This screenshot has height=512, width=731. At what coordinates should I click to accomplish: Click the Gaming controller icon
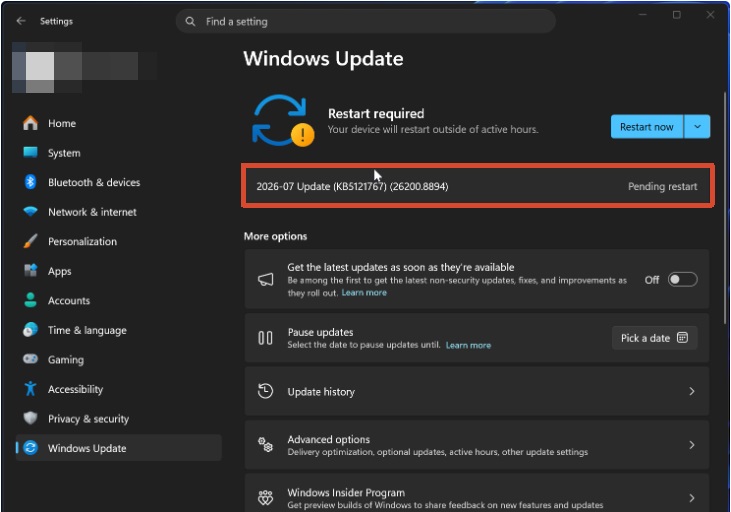pyautogui.click(x=30, y=359)
